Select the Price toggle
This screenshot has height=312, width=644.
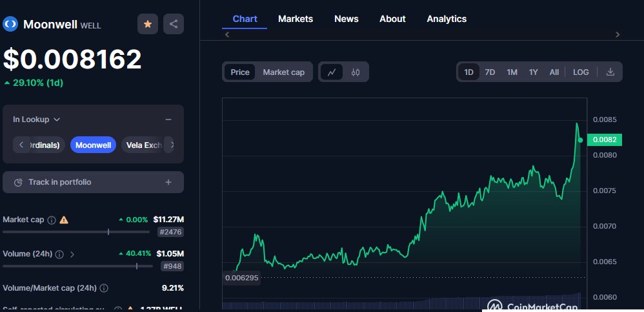point(240,72)
